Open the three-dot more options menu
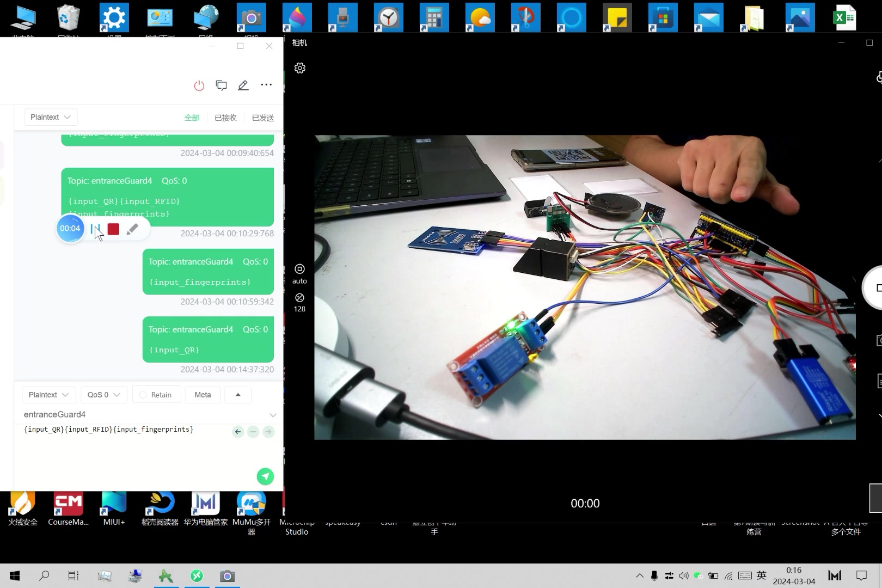882x588 pixels. coord(266,85)
